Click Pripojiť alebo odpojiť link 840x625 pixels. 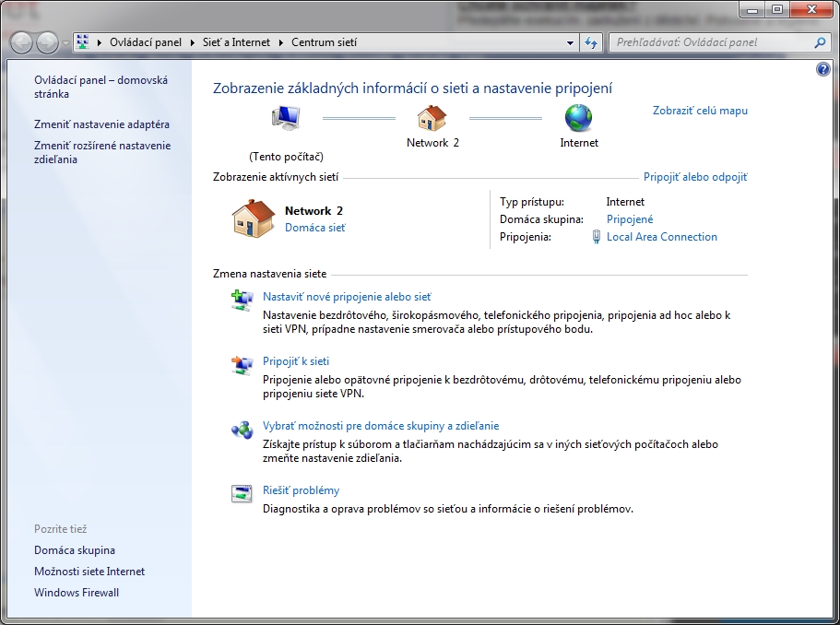tap(695, 177)
